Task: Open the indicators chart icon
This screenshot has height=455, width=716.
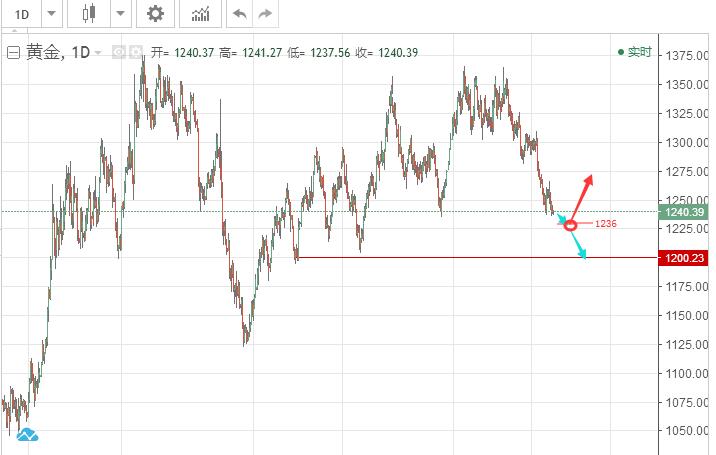Action: pos(200,14)
